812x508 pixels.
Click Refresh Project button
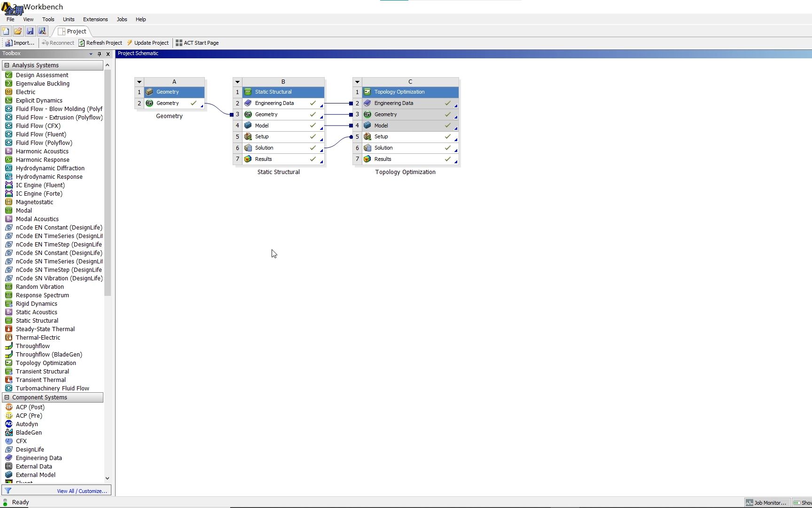(100, 43)
